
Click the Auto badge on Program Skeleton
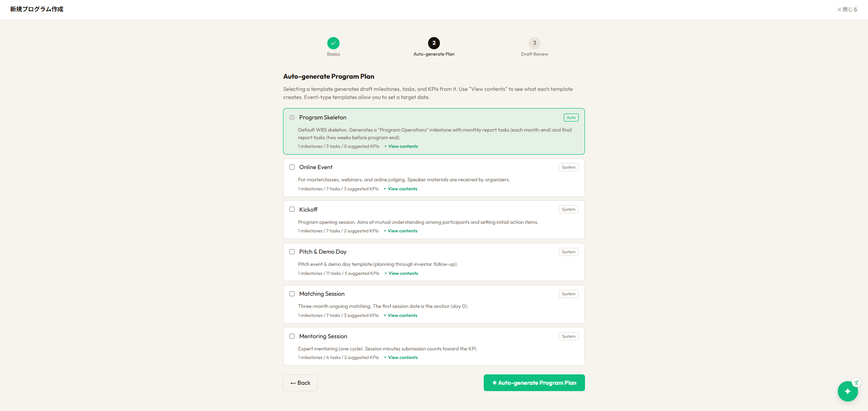click(571, 118)
